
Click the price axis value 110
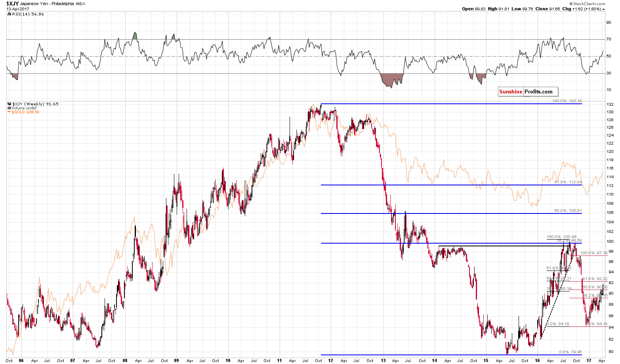(x=610, y=194)
